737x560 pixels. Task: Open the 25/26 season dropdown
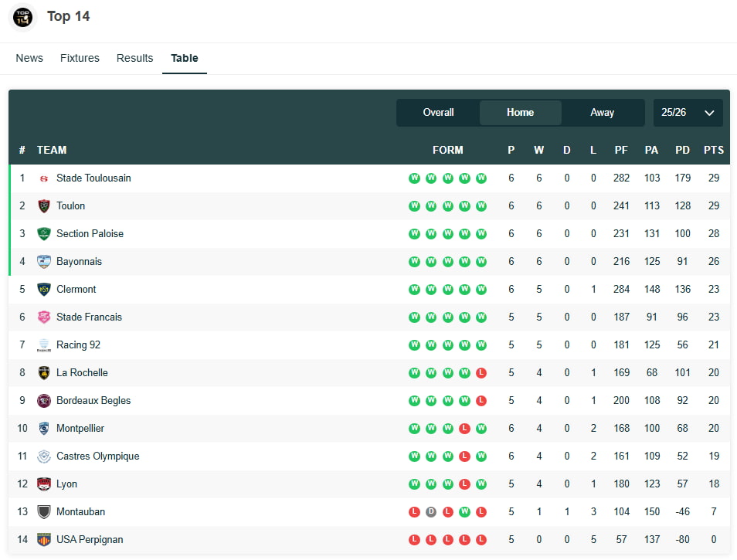pyautogui.click(x=687, y=112)
